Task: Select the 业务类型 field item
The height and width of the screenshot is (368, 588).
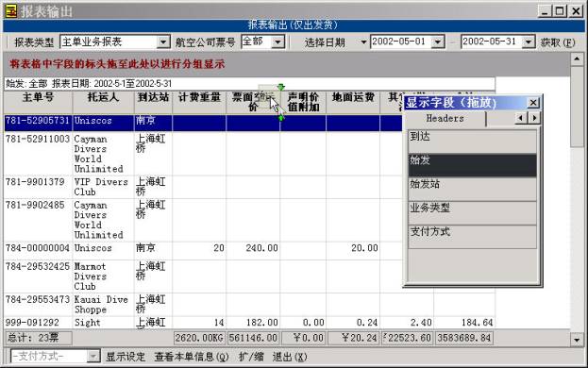Action: coord(472,213)
